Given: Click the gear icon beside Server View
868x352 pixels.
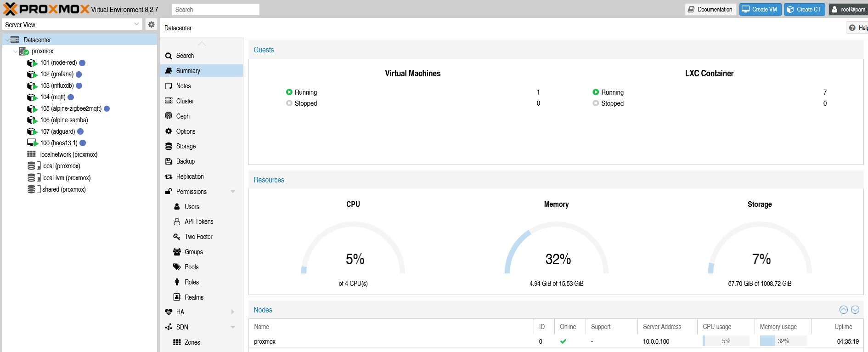Looking at the screenshot, I should tap(151, 24).
